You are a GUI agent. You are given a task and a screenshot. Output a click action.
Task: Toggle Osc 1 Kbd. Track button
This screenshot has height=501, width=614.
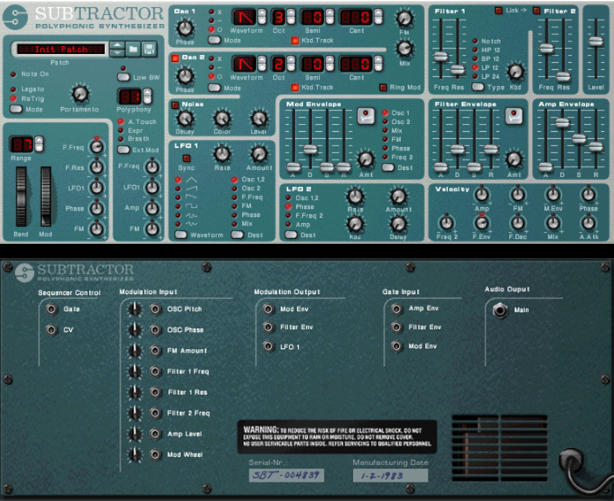pos(295,40)
